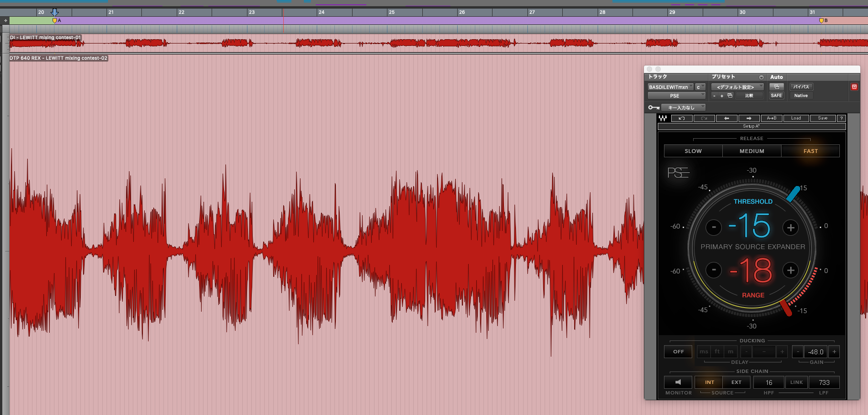The image size is (868, 415).
Task: Select next preset with plus button
Action: (722, 96)
